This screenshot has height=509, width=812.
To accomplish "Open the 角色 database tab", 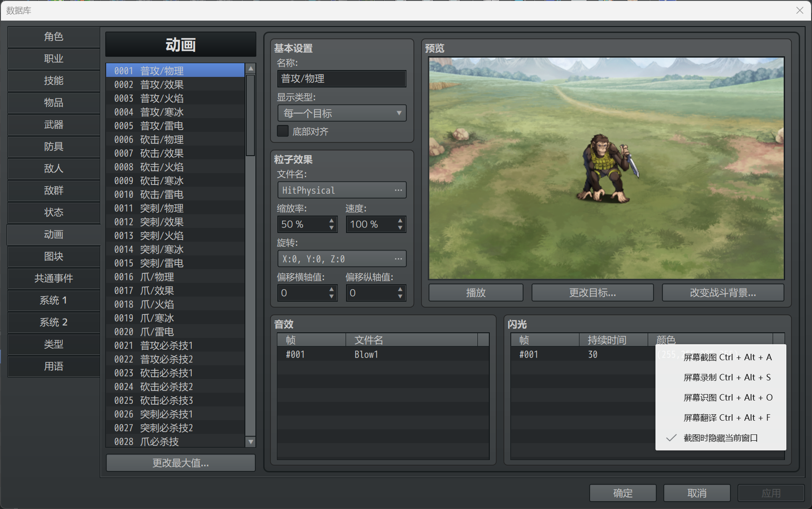I will click(x=54, y=37).
